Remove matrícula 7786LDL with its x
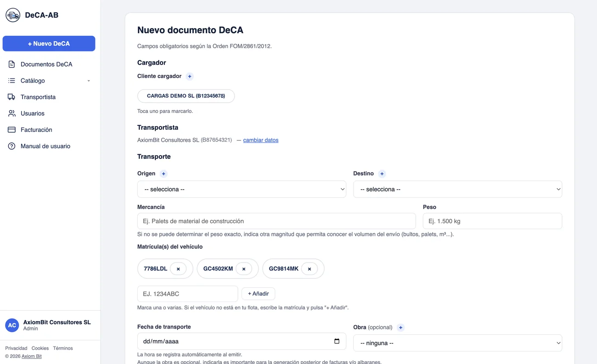This screenshot has height=364, width=597. tap(178, 269)
